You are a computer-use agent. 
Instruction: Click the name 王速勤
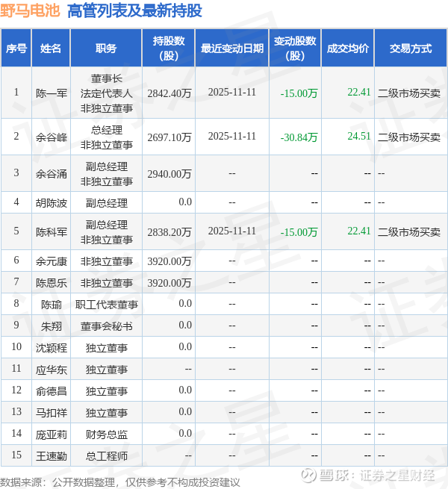(x=52, y=456)
